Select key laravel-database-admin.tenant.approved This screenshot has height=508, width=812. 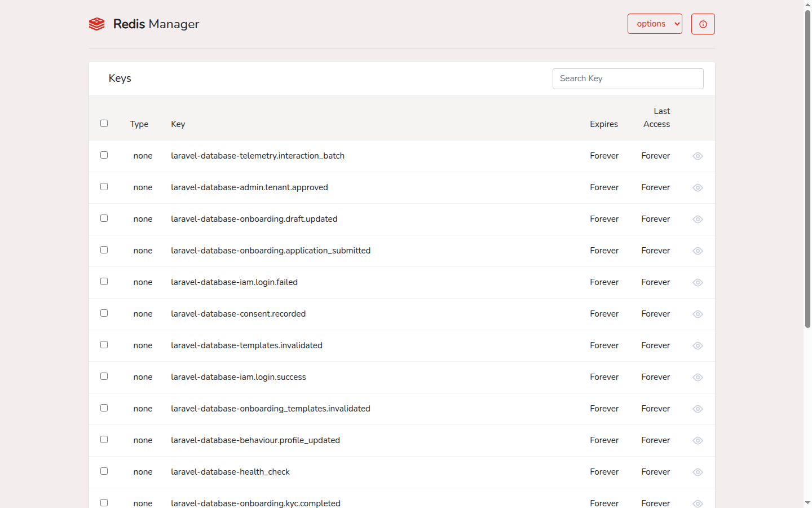point(249,187)
